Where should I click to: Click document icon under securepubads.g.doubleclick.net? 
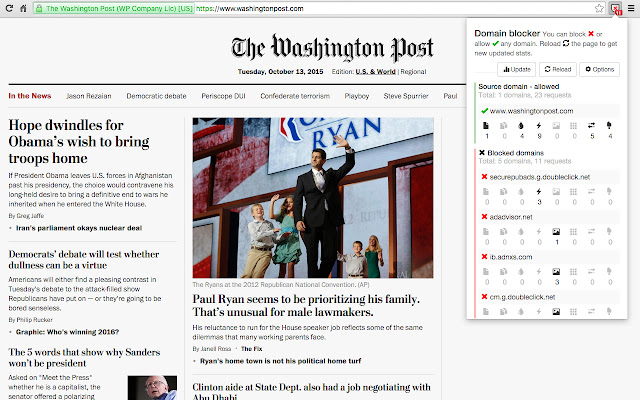click(x=486, y=191)
